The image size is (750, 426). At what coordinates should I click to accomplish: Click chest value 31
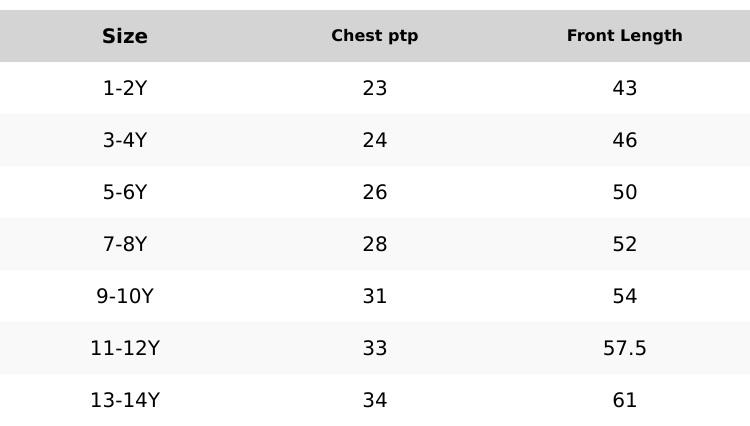coord(375,296)
